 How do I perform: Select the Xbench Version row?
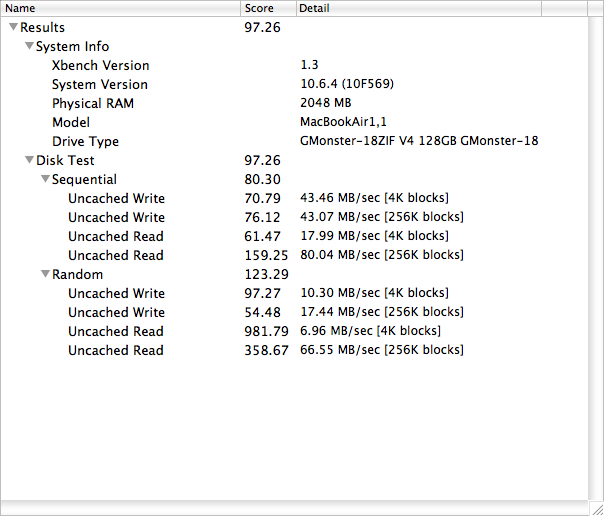(294, 65)
